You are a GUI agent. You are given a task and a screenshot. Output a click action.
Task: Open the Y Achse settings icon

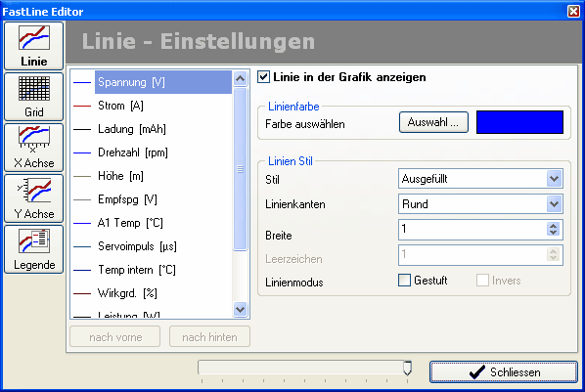click(33, 198)
